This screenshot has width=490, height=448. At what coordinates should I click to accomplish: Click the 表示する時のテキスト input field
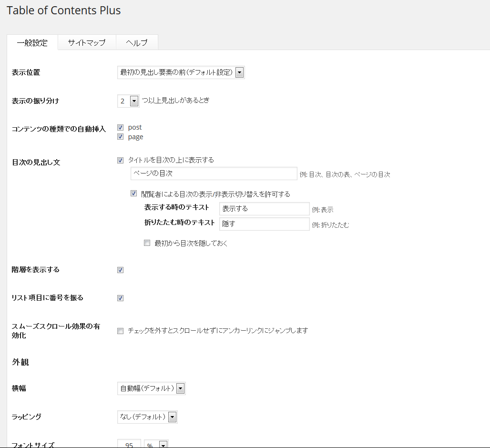(x=265, y=209)
